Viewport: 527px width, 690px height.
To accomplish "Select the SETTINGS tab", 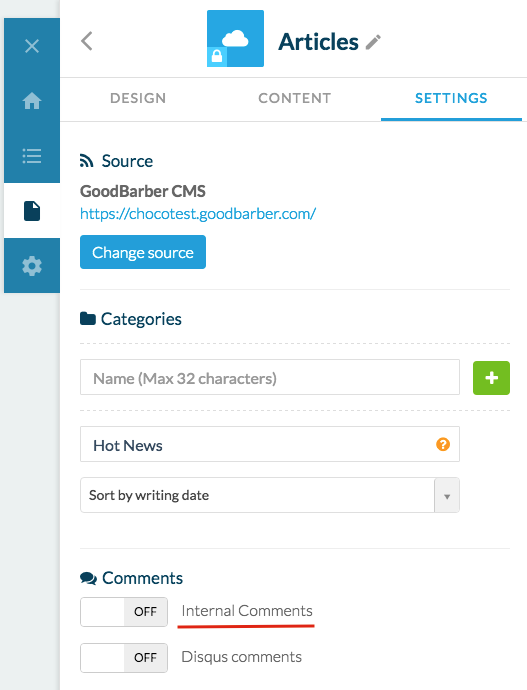I will pyautogui.click(x=451, y=98).
